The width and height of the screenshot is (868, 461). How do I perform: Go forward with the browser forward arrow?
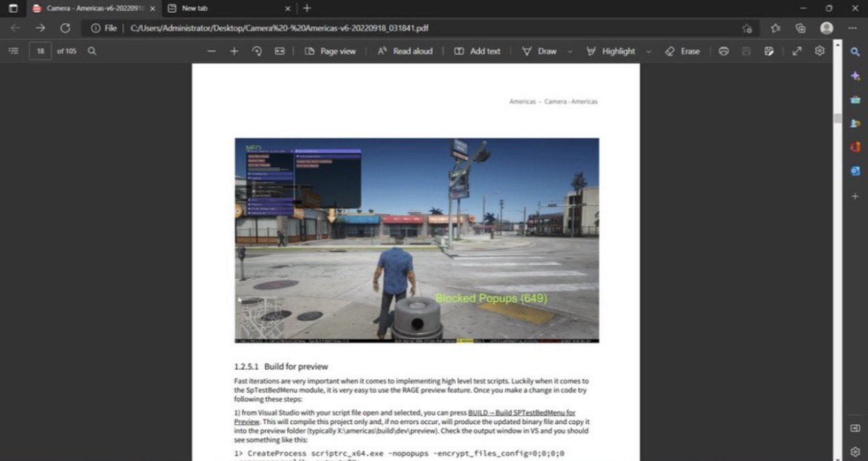(x=41, y=28)
